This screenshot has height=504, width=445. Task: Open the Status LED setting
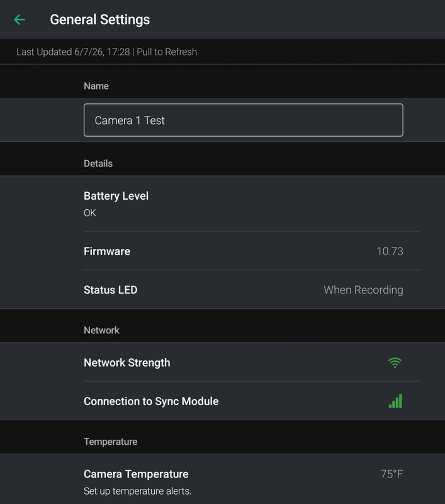[223, 290]
